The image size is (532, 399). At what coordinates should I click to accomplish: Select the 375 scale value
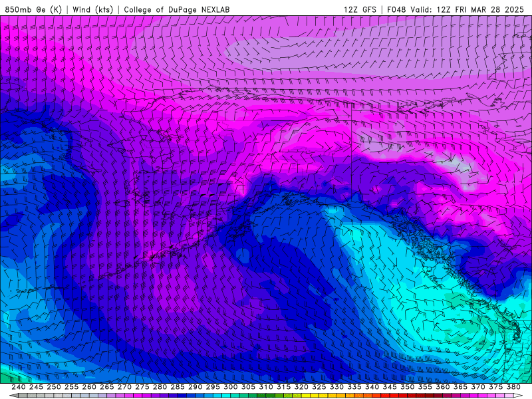pyautogui.click(x=495, y=387)
